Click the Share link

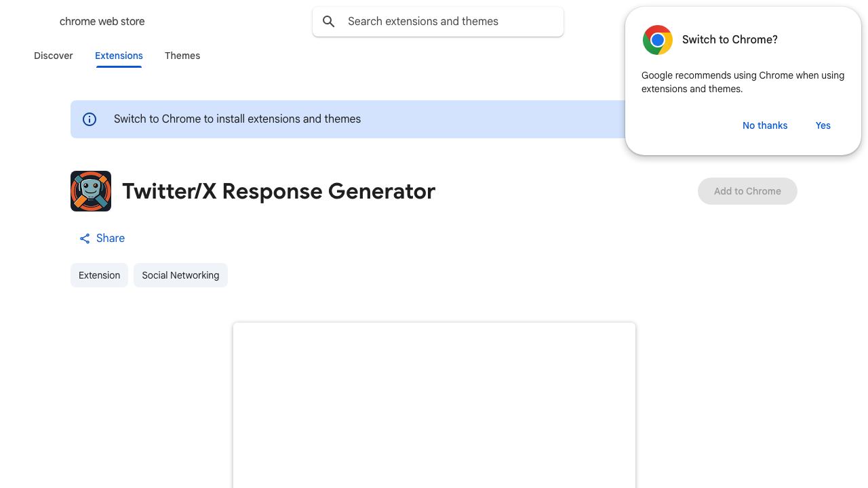click(x=102, y=239)
